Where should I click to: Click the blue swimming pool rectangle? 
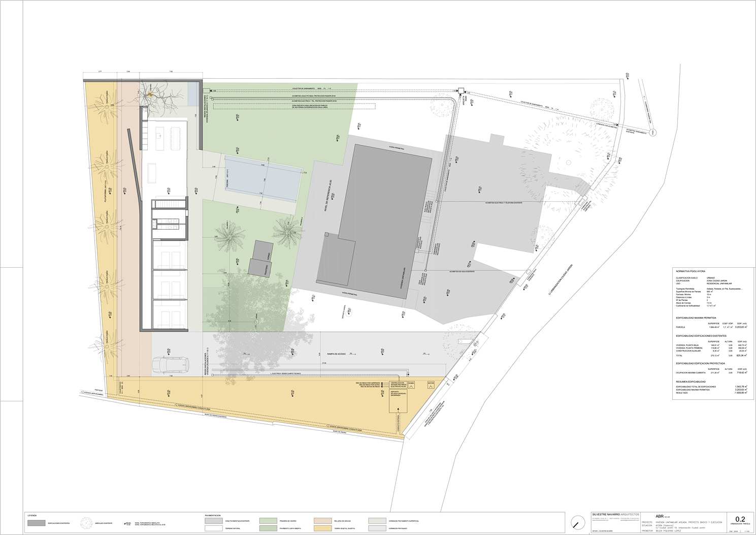tap(263, 178)
